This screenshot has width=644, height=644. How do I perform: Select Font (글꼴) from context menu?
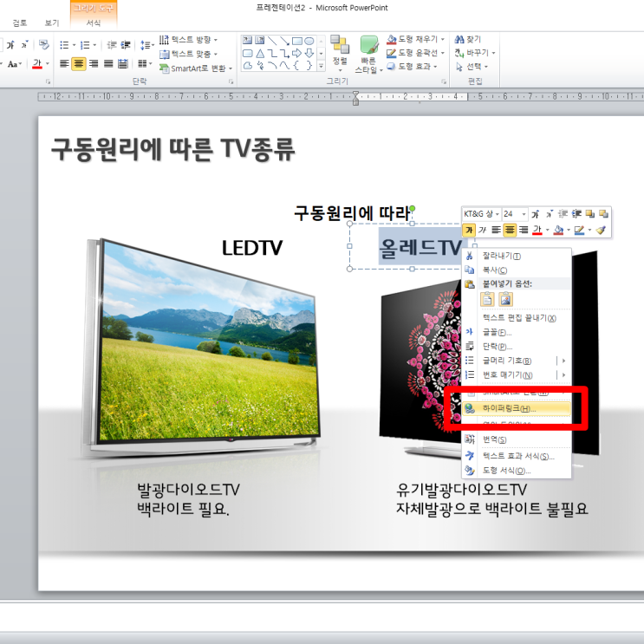[x=517, y=332]
